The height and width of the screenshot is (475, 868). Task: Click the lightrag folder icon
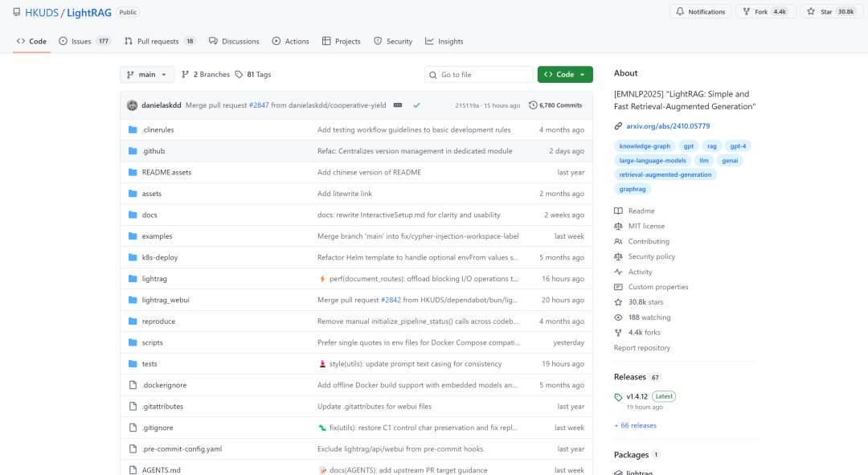coord(133,279)
